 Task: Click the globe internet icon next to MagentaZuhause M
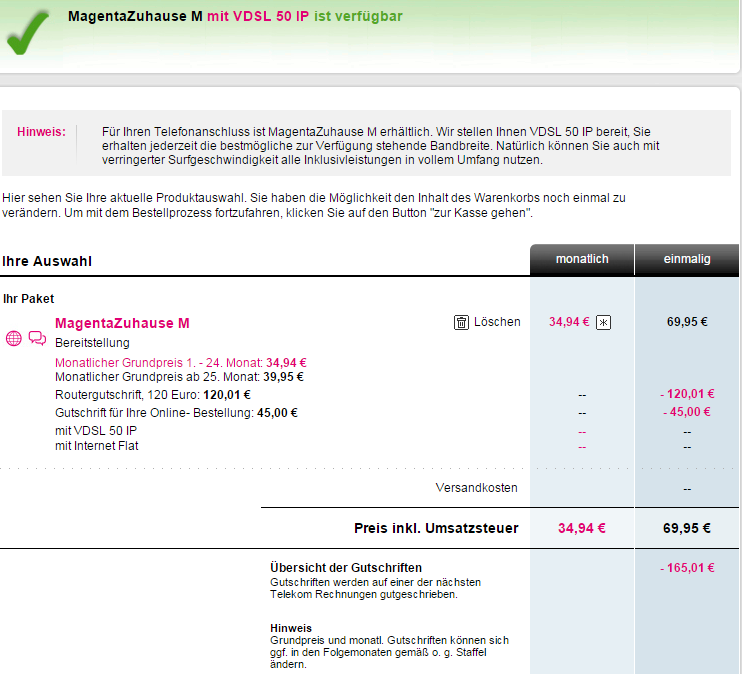14,338
